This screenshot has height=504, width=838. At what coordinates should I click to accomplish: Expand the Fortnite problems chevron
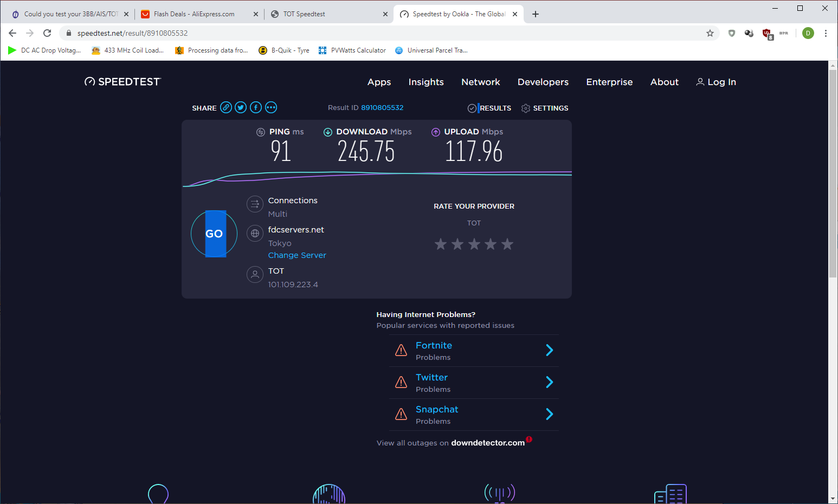point(549,350)
